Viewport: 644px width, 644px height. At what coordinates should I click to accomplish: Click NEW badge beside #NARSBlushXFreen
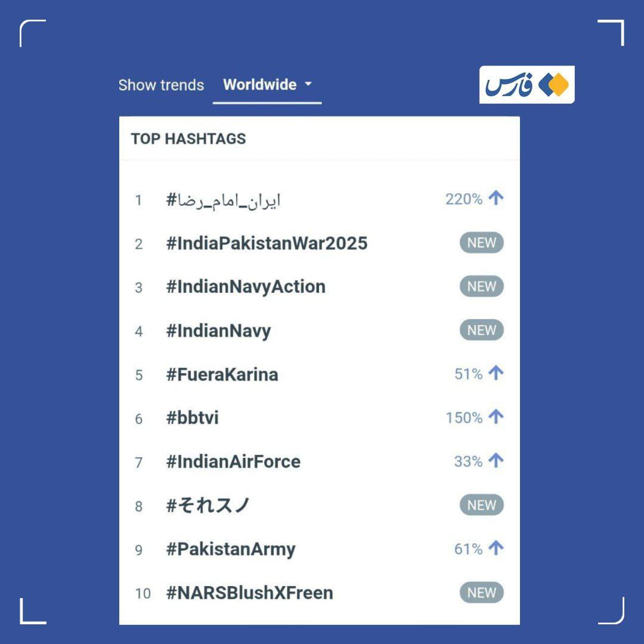point(481,593)
